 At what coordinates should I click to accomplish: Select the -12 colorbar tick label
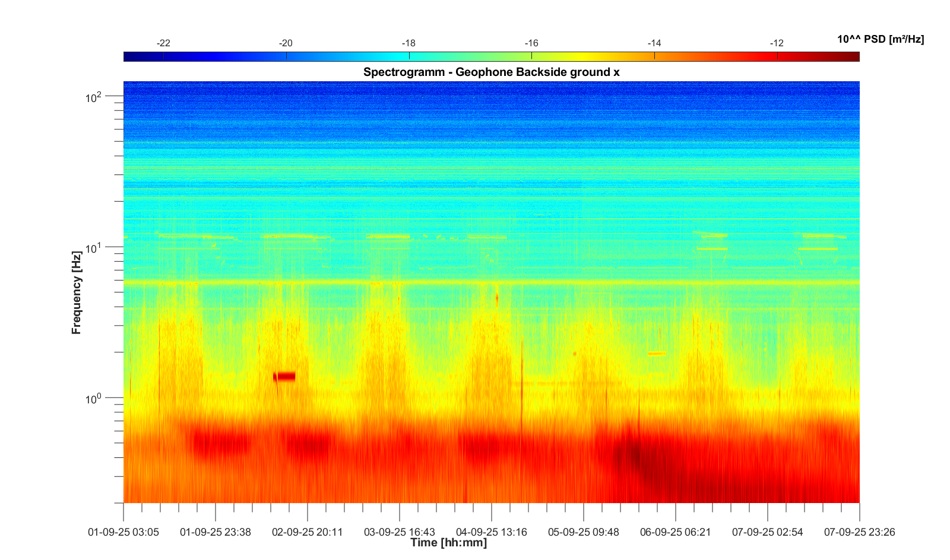point(777,43)
